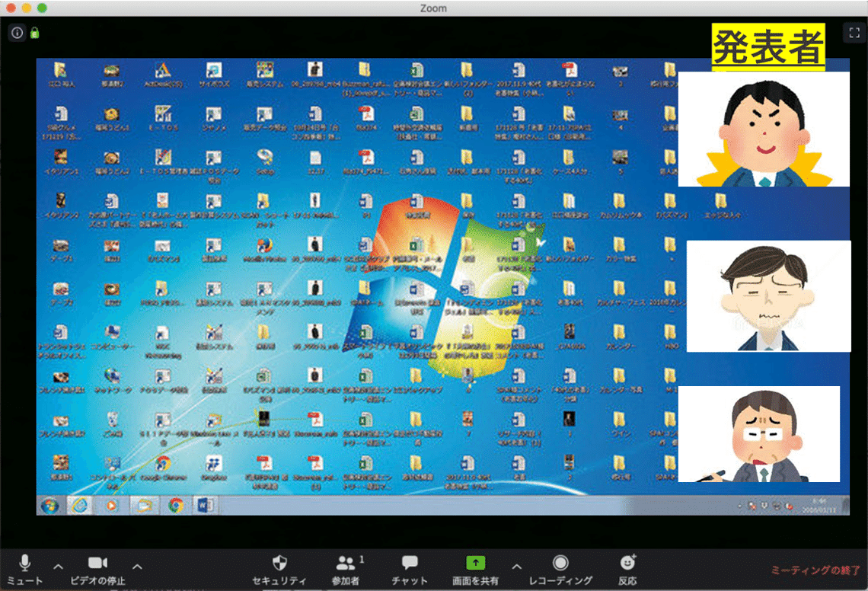Click the Chrome icon on the taskbar
The width and height of the screenshot is (868, 591).
(x=176, y=505)
